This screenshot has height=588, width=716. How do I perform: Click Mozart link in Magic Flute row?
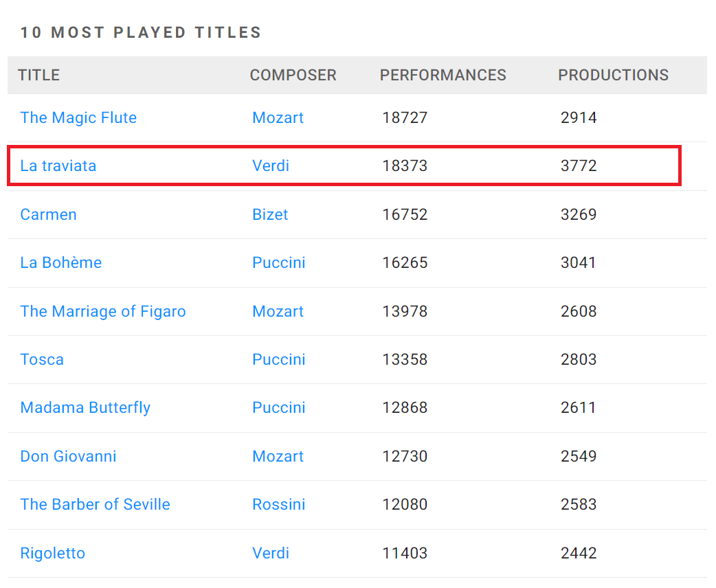(x=278, y=117)
